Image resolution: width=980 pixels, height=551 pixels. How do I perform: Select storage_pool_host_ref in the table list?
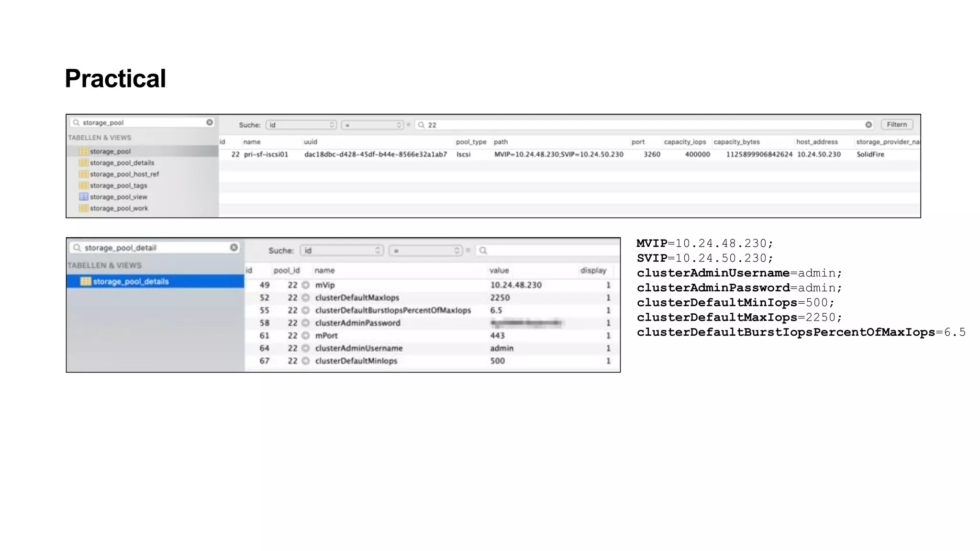pyautogui.click(x=124, y=174)
